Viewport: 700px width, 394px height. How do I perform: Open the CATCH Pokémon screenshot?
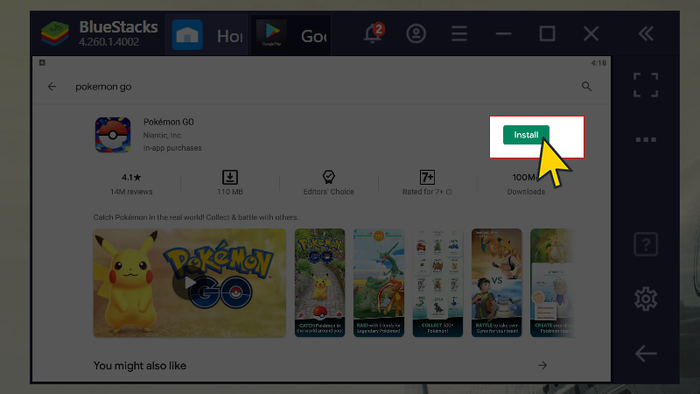pos(320,283)
